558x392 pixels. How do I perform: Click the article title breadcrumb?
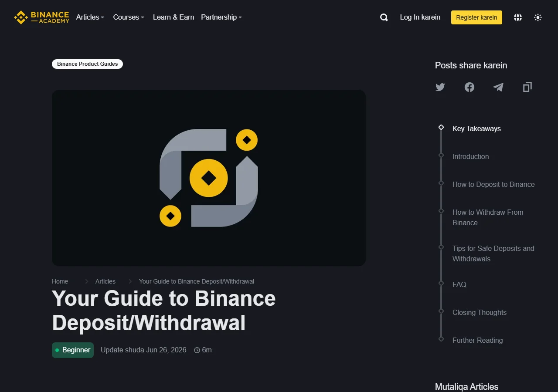(197, 281)
